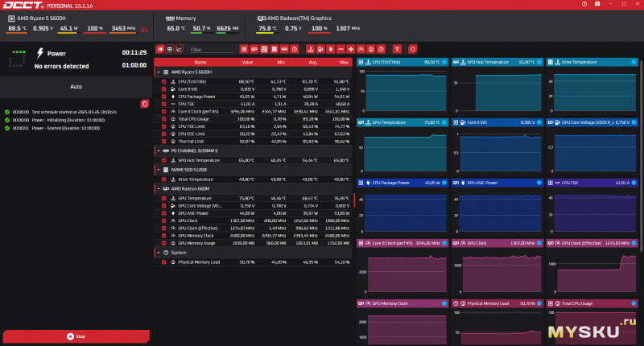
Task: Toggle the voltage battery filter icon
Action: (x=320, y=49)
